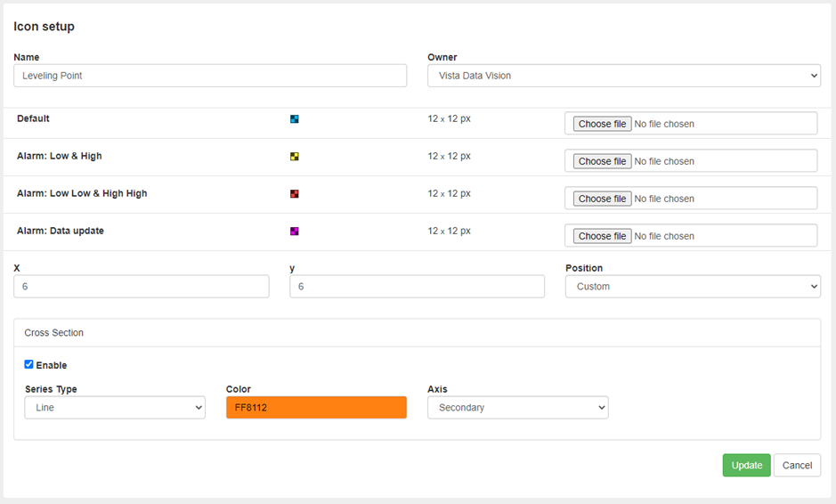
Task: Click the X offset input field
Action: click(142, 287)
